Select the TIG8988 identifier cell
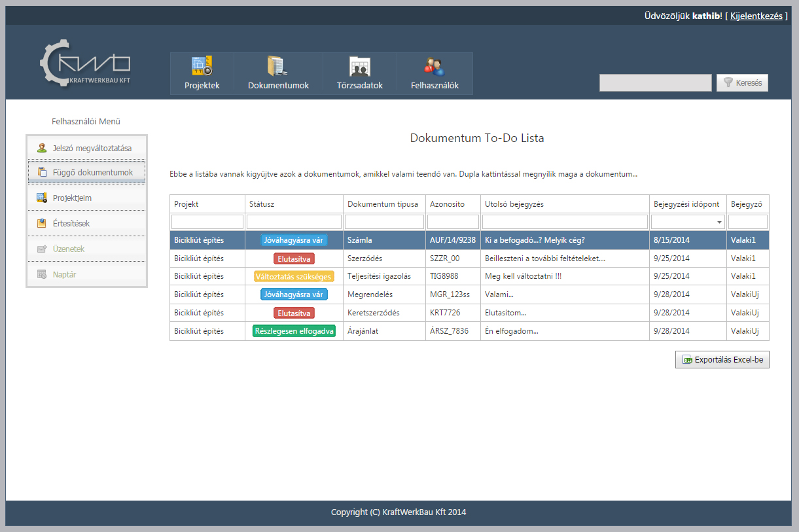This screenshot has height=532, width=799. (453, 276)
